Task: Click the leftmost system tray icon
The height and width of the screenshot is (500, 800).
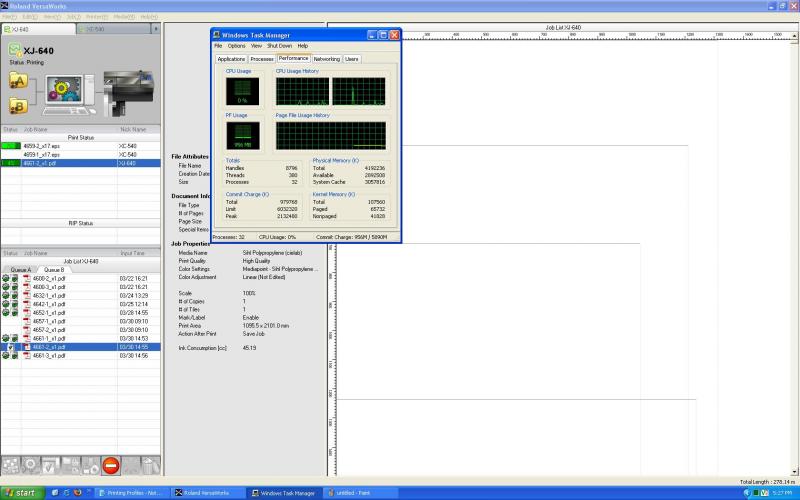Action: (747, 493)
